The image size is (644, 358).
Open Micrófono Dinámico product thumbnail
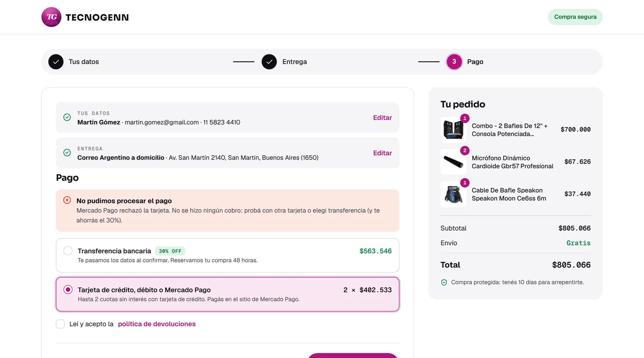coord(453,162)
